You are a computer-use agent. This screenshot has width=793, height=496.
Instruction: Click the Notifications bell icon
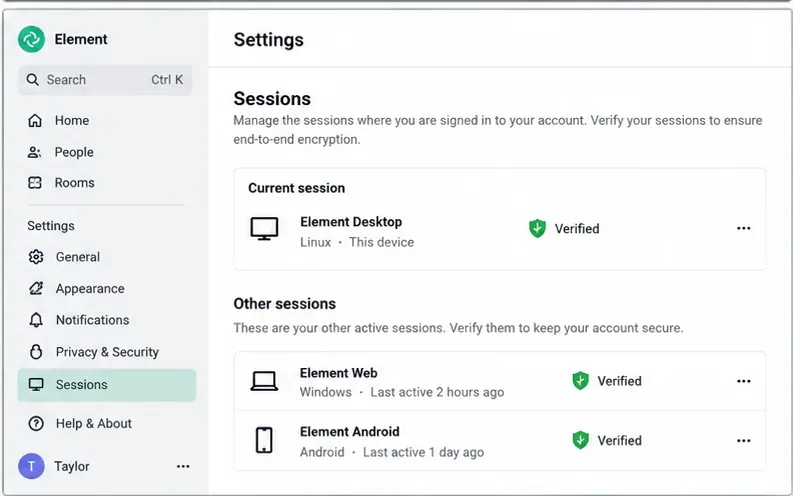(36, 320)
